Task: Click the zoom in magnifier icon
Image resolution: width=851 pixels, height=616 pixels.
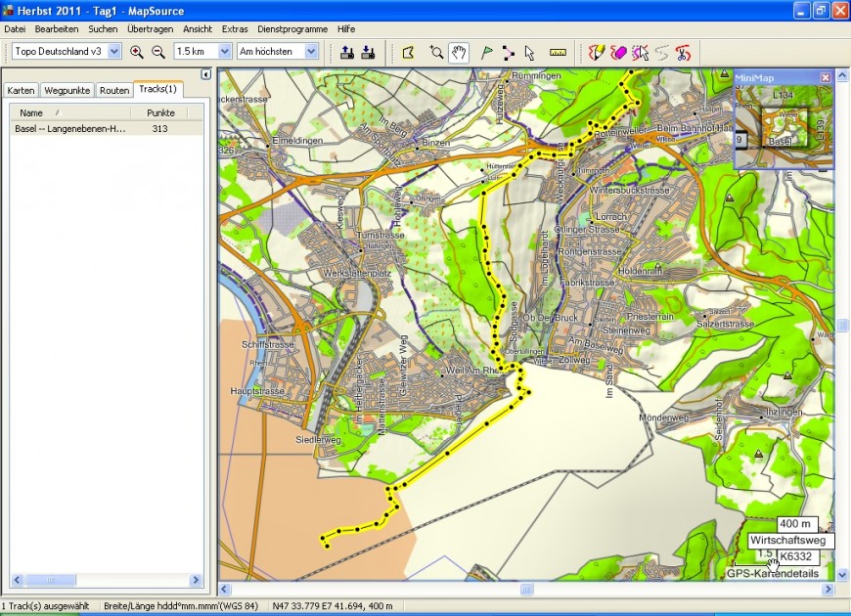Action: 136,52
